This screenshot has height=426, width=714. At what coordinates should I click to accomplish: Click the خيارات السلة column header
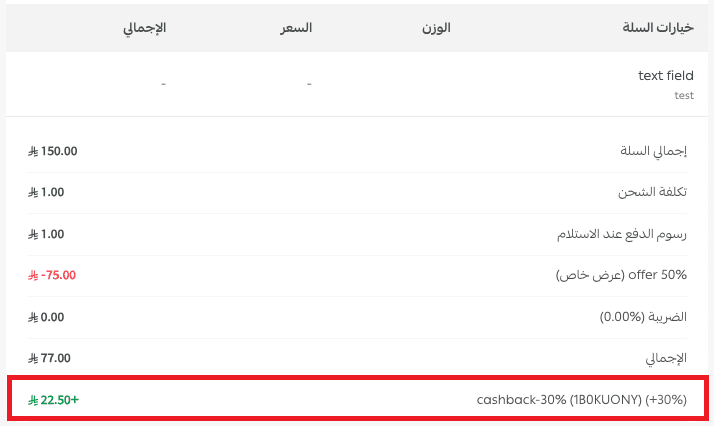(x=658, y=28)
